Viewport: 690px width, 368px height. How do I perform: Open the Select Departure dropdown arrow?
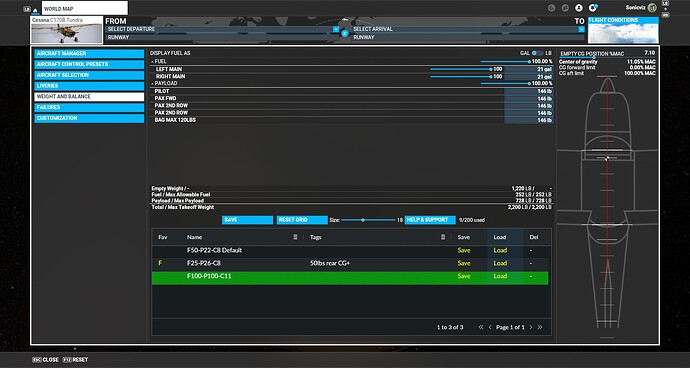tap(336, 29)
